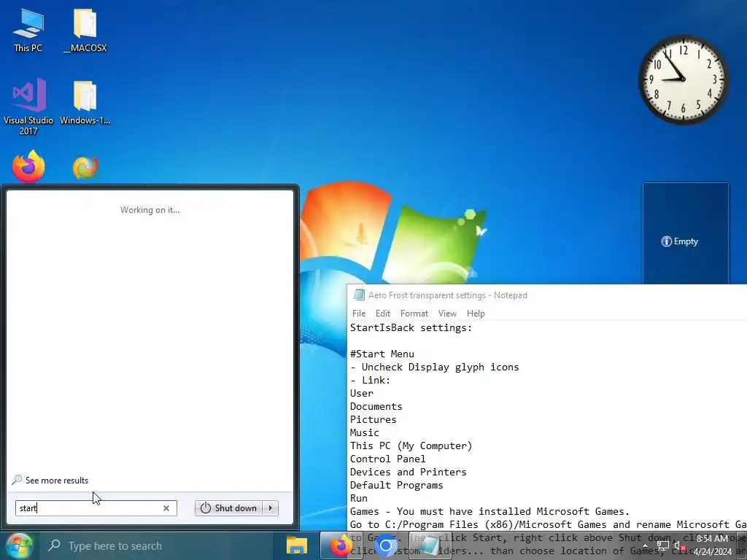Click the Windows Start orb

click(x=18, y=545)
